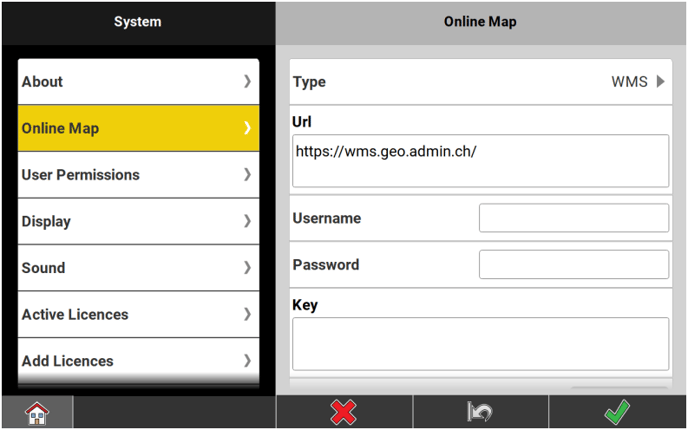Expand the About row chevron

247,82
